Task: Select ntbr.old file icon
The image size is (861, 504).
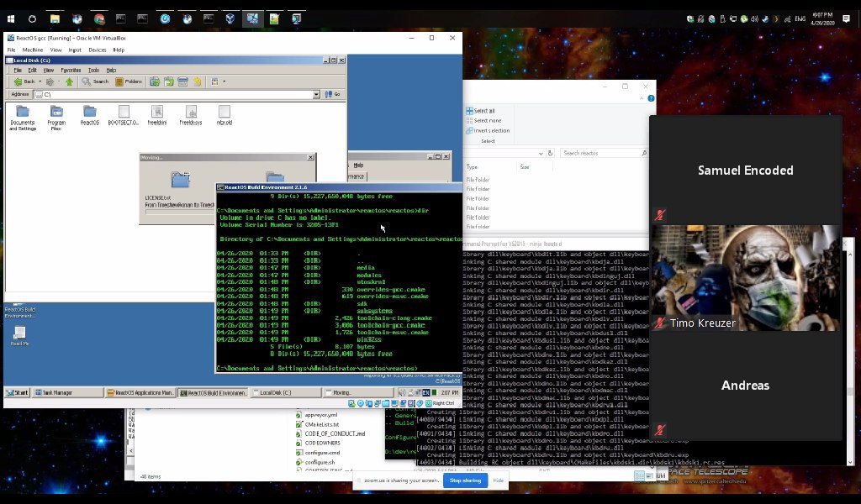Action: [x=224, y=115]
